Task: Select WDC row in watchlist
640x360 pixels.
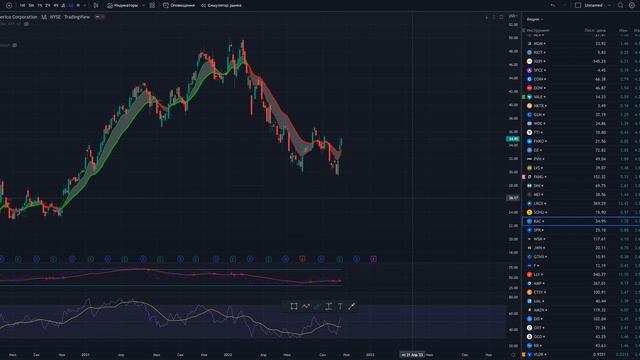Action: (x=581, y=124)
